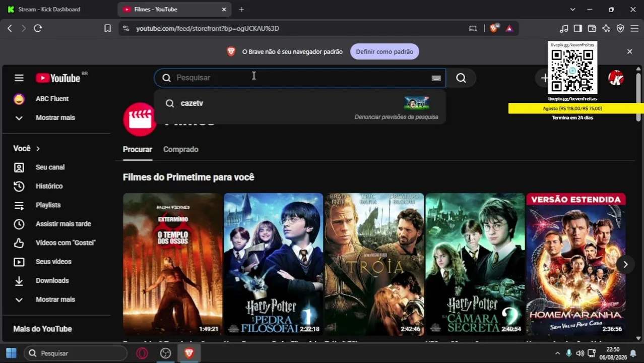Open Brave Leo AI sparkle icon
The width and height of the screenshot is (644, 363).
point(606,28)
